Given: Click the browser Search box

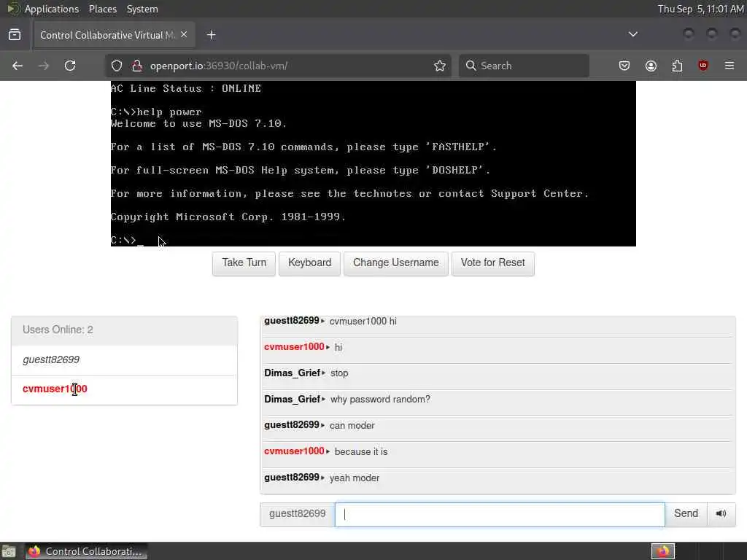Looking at the screenshot, I should (x=524, y=66).
